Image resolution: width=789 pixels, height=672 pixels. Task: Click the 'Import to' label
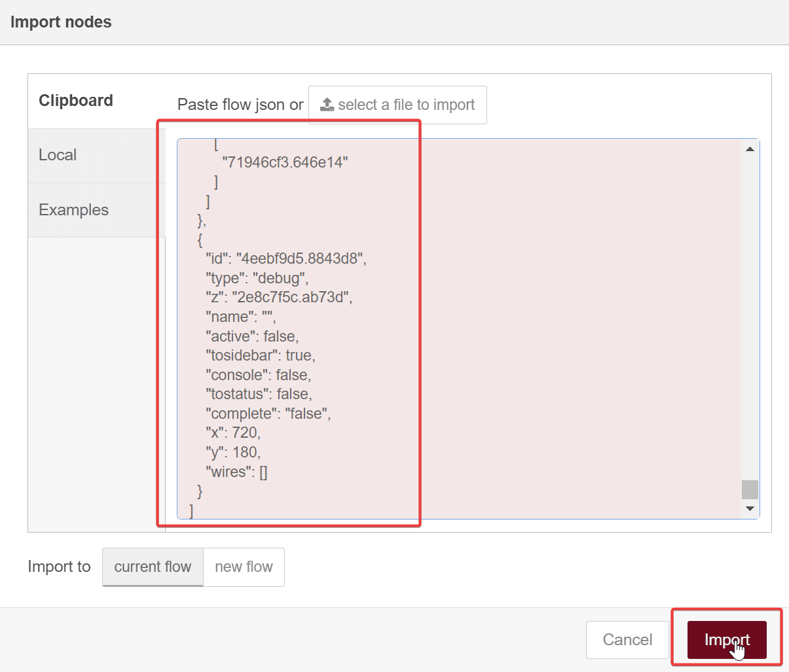click(x=59, y=567)
